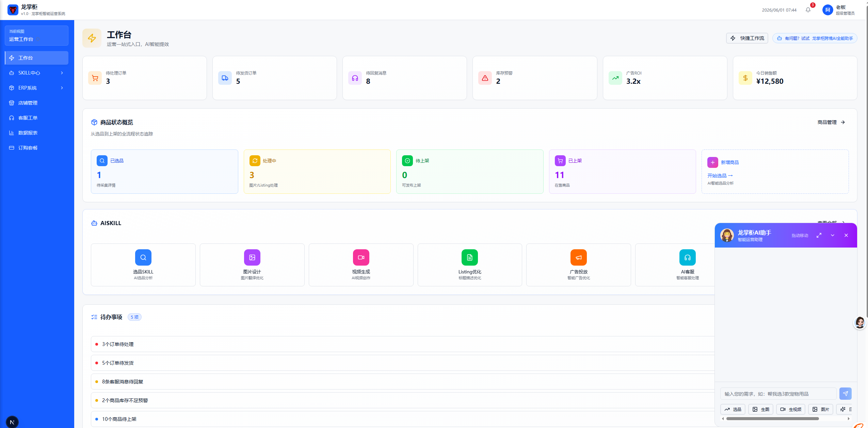Viewport: 868px width, 428px height.
Task: Click the 2026/06/01 07:44 timestamp
Action: pyautogui.click(x=779, y=10)
